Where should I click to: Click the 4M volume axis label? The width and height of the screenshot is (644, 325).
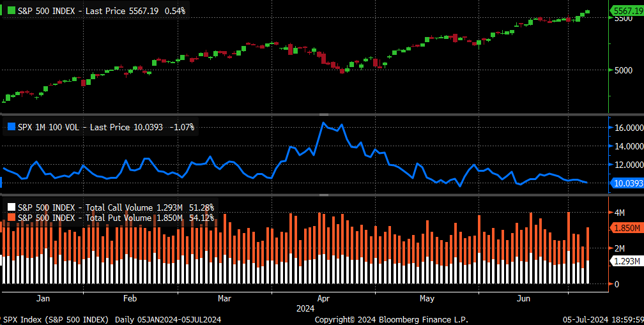pyautogui.click(x=619, y=213)
